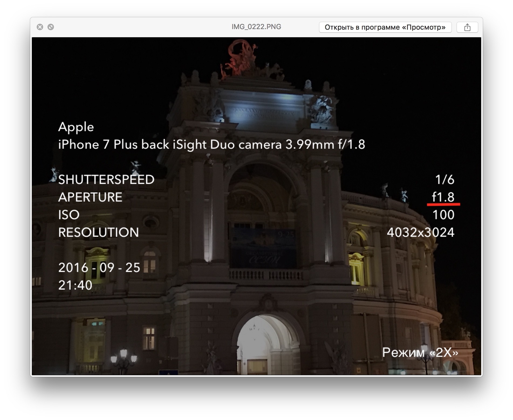Click the RESOLUTION label

pos(98,232)
